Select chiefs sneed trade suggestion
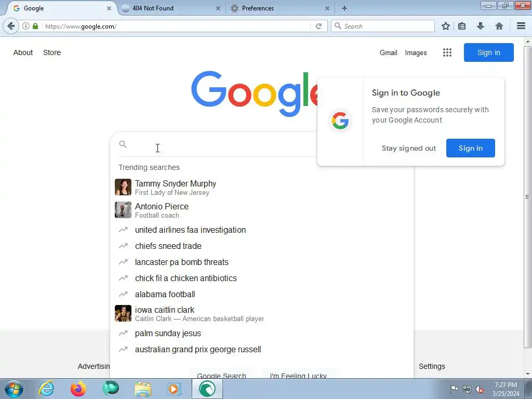This screenshot has height=399, width=532. pyautogui.click(x=262, y=246)
